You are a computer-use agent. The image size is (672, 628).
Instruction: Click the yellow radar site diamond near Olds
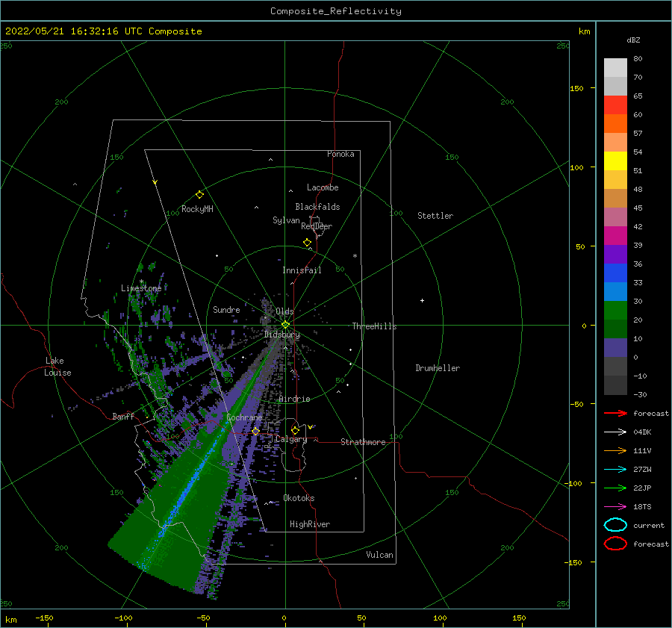[285, 325]
